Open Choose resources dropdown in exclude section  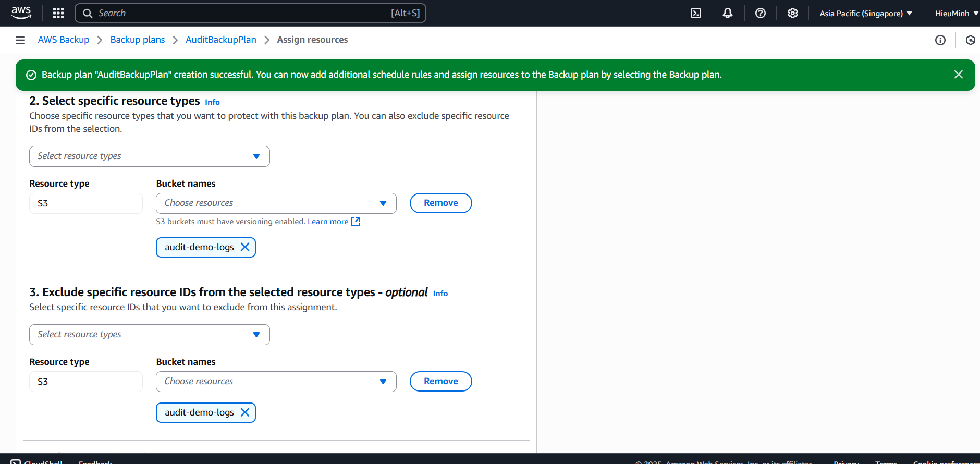click(276, 382)
